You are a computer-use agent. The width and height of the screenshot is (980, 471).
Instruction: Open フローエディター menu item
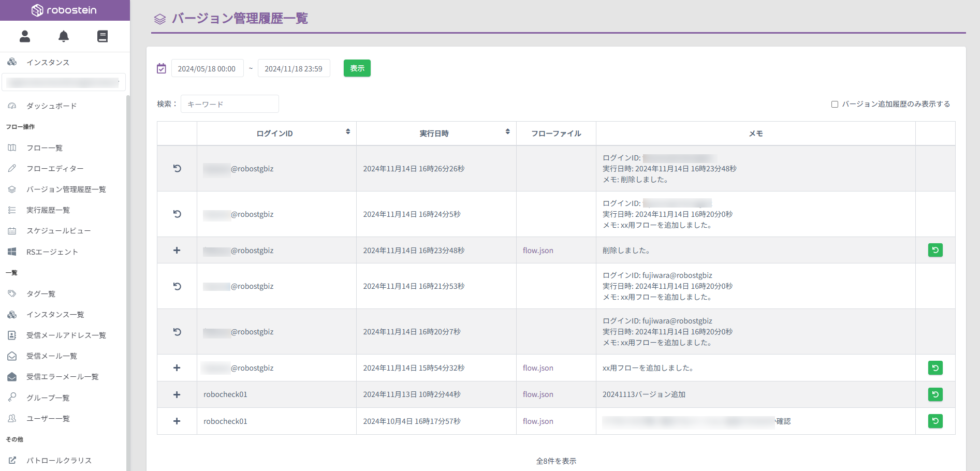click(x=55, y=168)
